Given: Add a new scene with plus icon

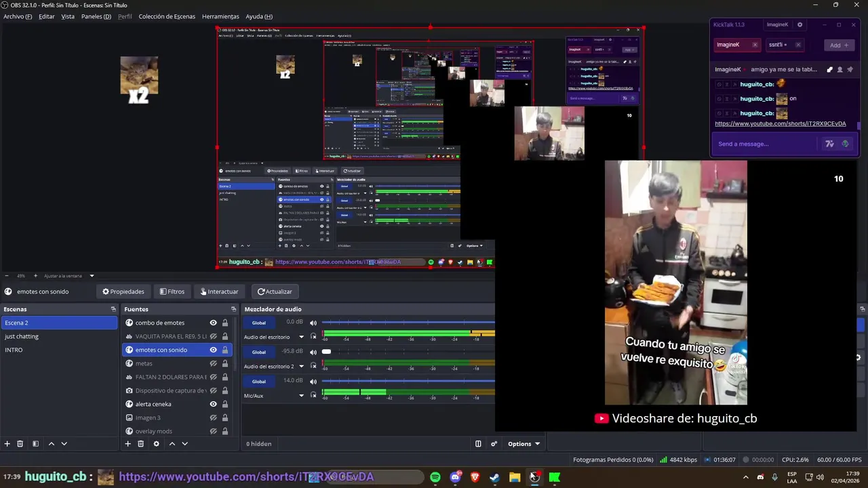Looking at the screenshot, I should [x=7, y=444].
